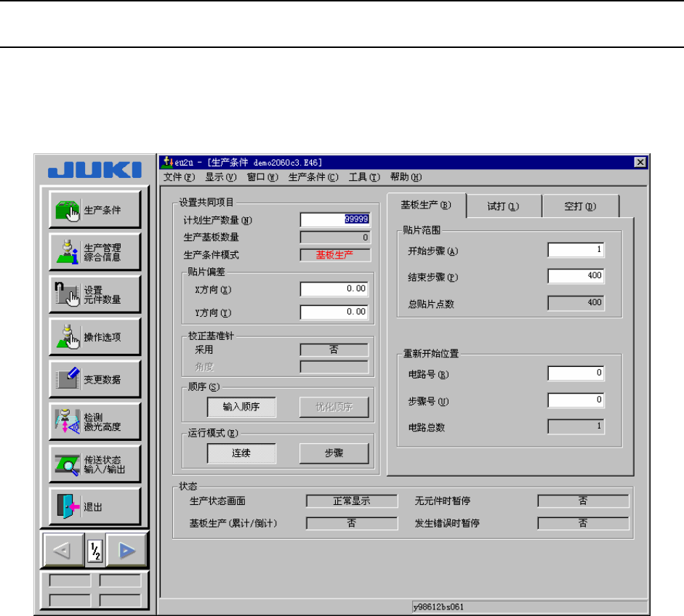Click the 生产基板数量 value field
The image size is (684, 616).
tap(335, 237)
